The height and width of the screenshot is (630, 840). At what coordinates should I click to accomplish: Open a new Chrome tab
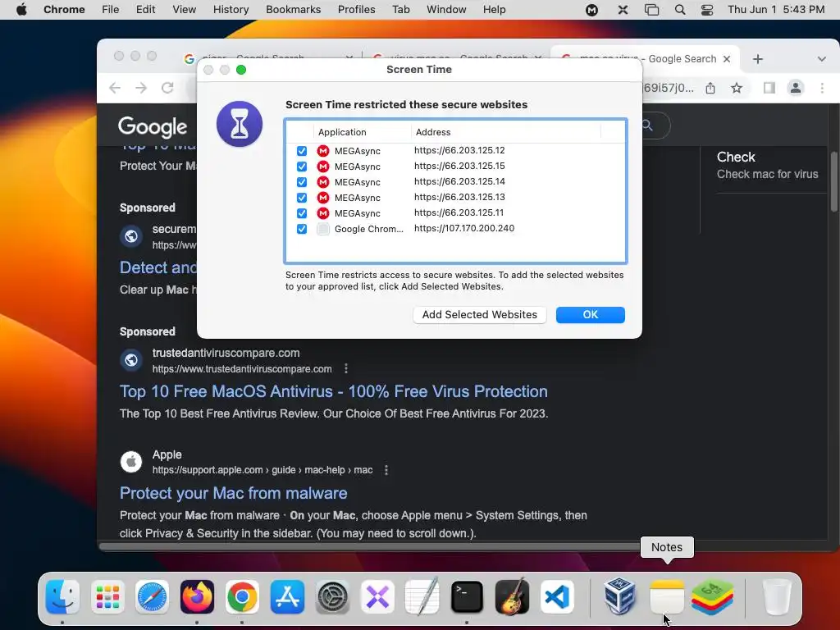[757, 59]
